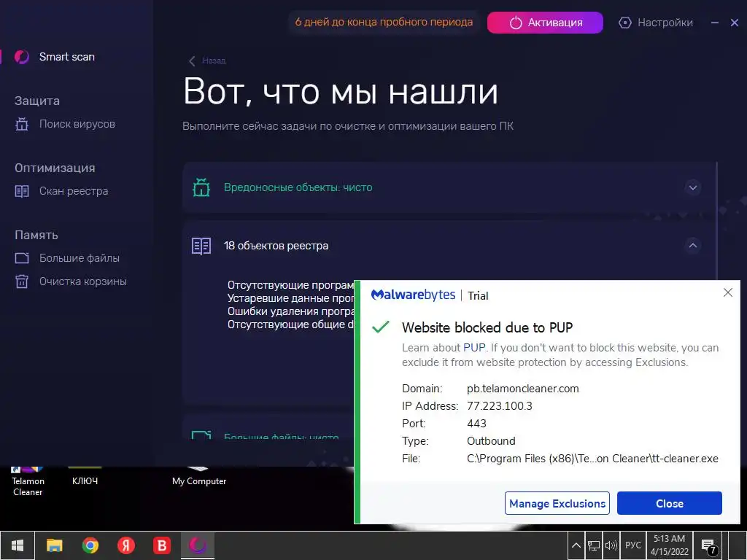This screenshot has height=560, width=747.
Task: Expand Вредоносные объекты: чисто row
Action: click(693, 187)
